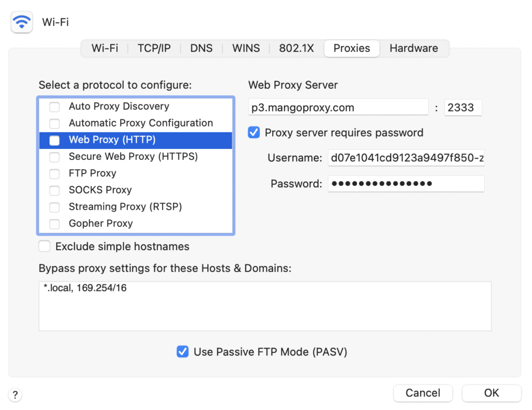This screenshot has height=410, width=532.
Task: Click the Username input field
Action: click(406, 158)
